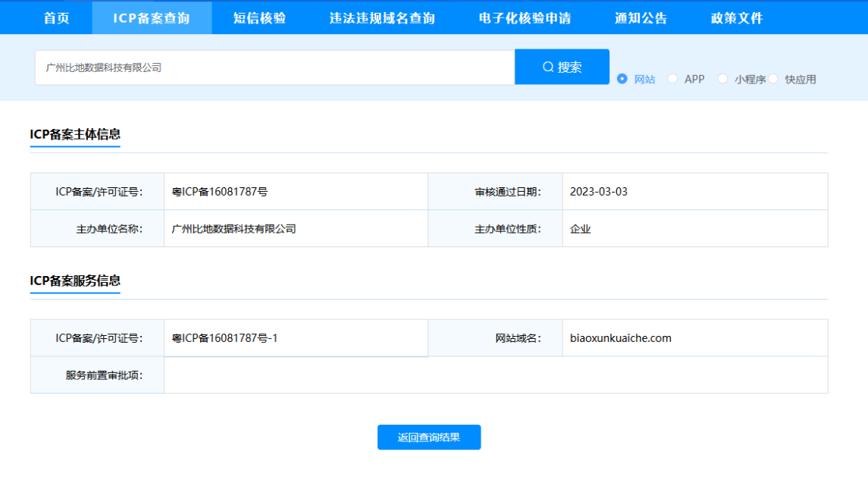The height and width of the screenshot is (480, 868).
Task: Go to 违法违规域名查询 tab
Action: (x=382, y=17)
